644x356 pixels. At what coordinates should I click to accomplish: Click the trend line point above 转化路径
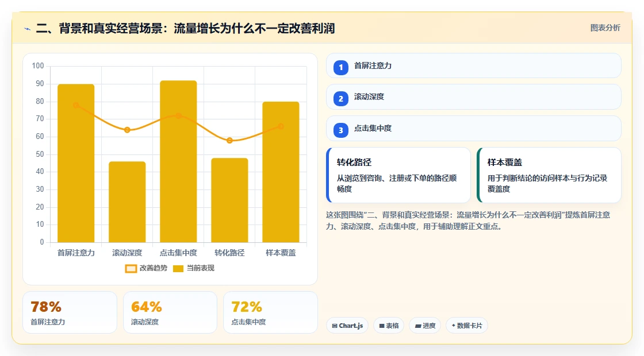click(x=229, y=140)
